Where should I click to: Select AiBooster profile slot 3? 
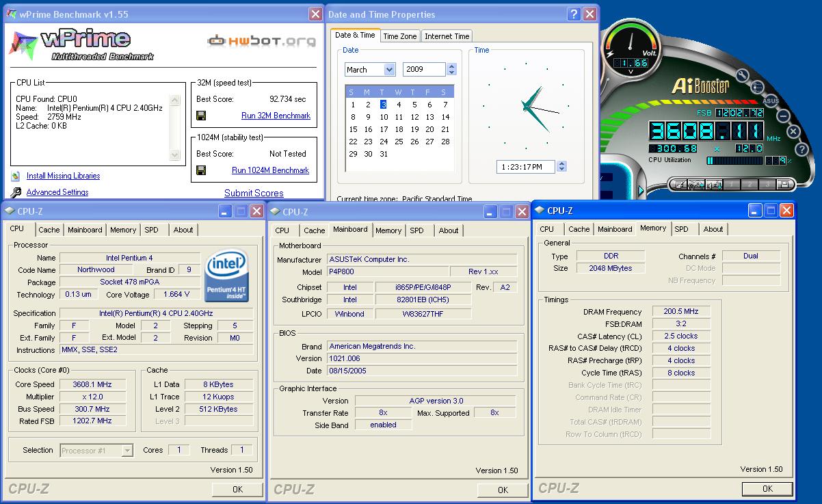tap(767, 184)
